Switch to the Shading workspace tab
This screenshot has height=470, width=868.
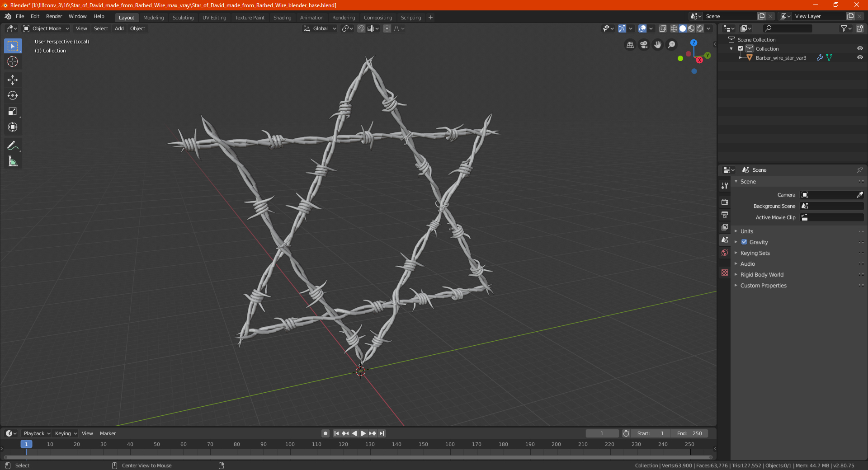click(x=282, y=18)
